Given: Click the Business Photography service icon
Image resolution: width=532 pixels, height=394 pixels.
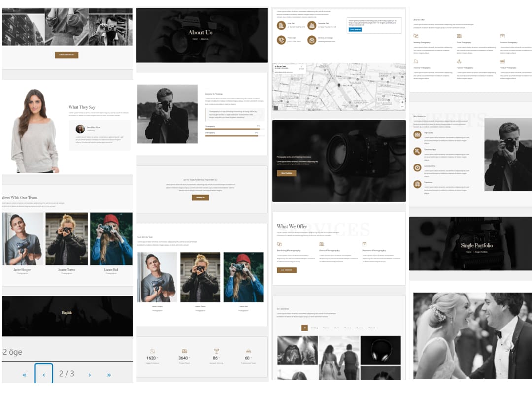Looking at the screenshot, I should 364,244.
